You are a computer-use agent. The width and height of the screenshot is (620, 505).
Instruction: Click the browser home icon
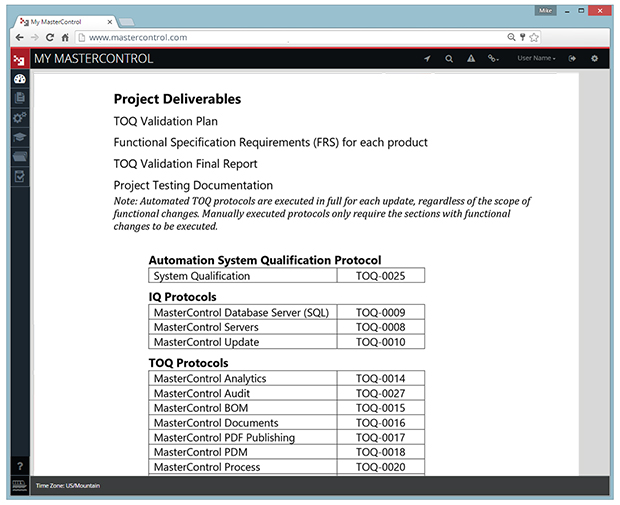65,38
